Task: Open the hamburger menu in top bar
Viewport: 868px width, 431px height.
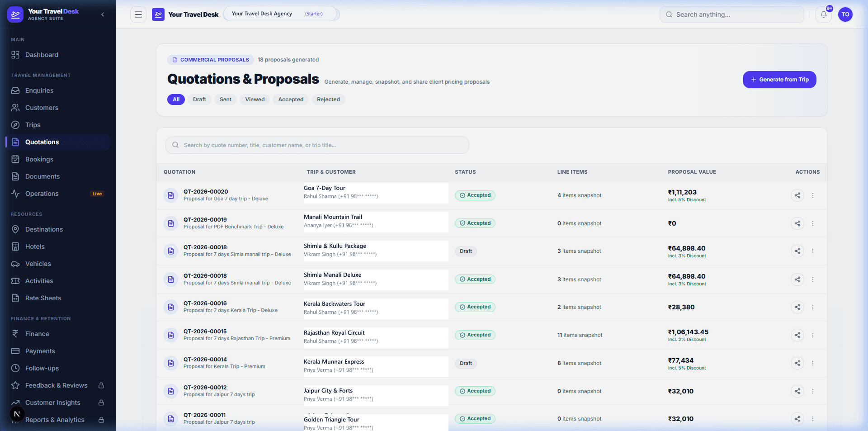Action: click(x=138, y=14)
